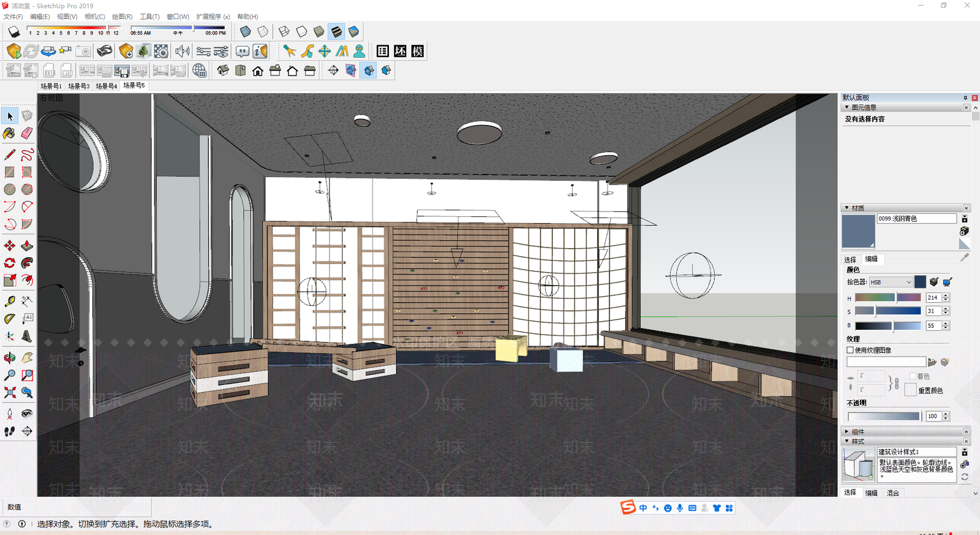Screen dimensions: 980x535
Task: Toggle the 着色 colorize checkbox
Action: 913,376
